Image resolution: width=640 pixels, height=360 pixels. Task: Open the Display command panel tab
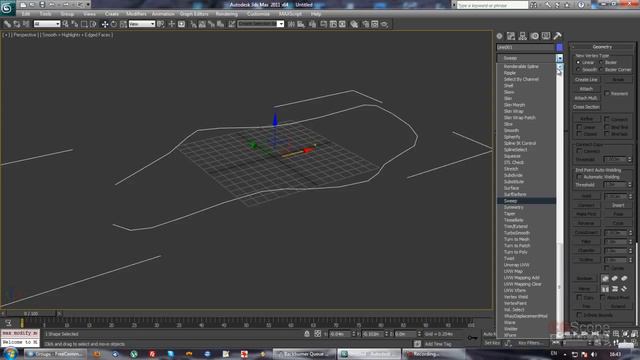(546, 36)
